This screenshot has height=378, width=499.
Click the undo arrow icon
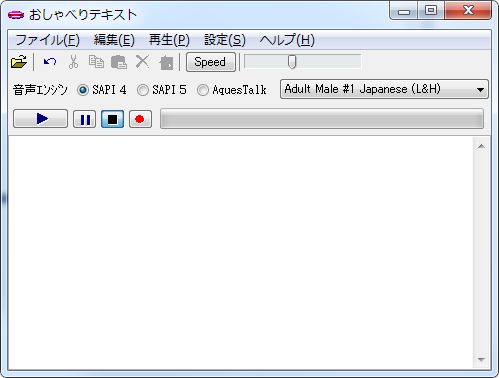click(50, 62)
